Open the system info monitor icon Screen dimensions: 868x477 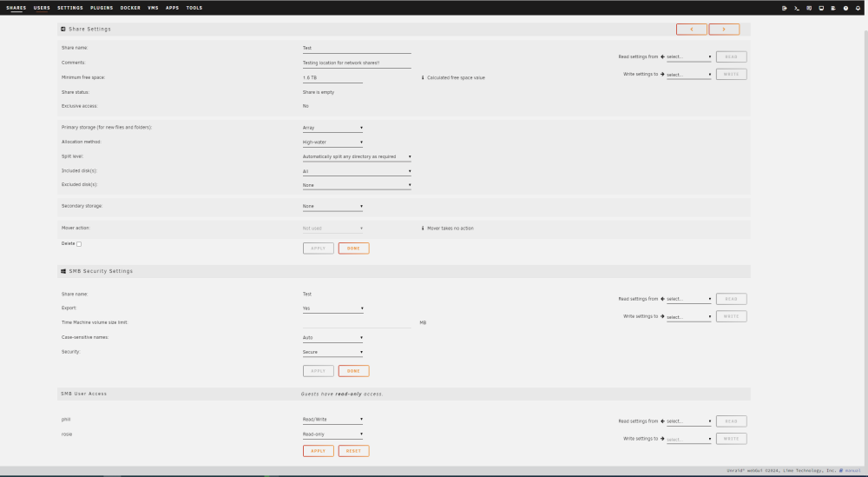click(x=821, y=9)
